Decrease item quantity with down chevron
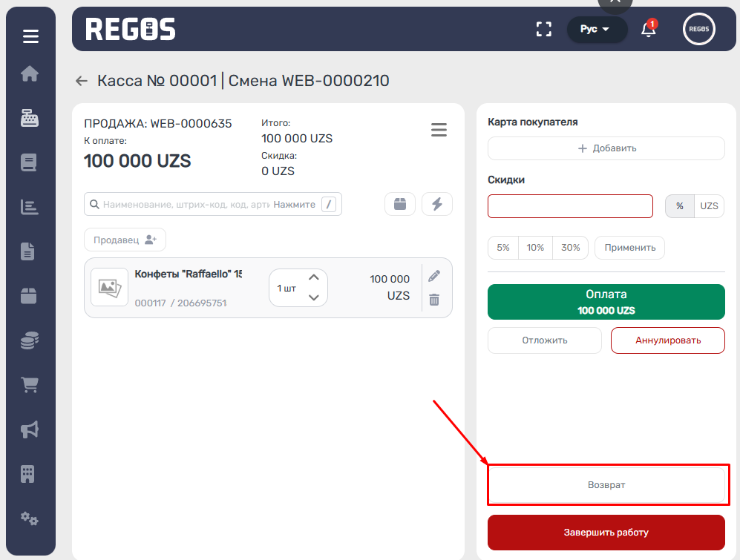The height and width of the screenshot is (560, 740). [x=313, y=297]
